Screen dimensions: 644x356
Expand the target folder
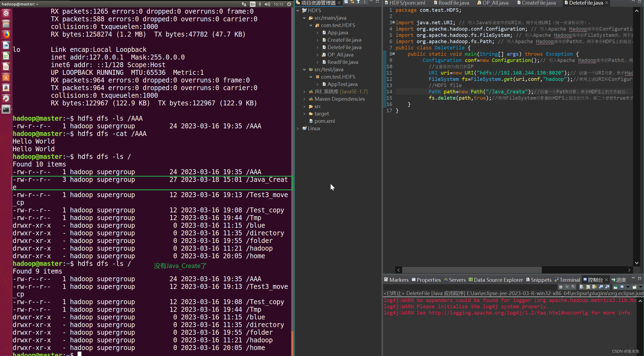(304, 114)
